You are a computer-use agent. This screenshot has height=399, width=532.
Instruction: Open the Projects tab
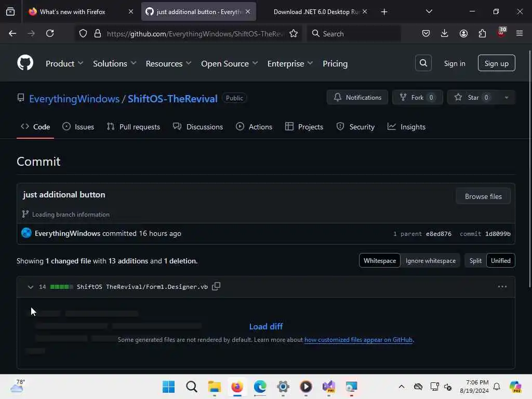coord(304,127)
